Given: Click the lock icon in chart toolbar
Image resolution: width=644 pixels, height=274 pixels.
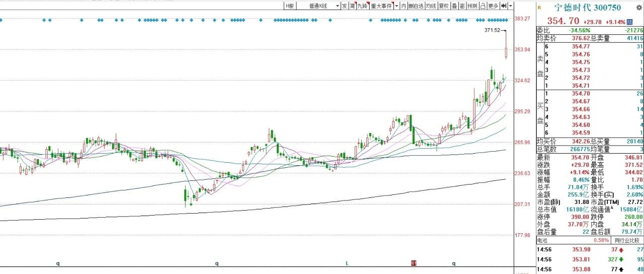Looking at the screenshot, I should coord(482,6).
